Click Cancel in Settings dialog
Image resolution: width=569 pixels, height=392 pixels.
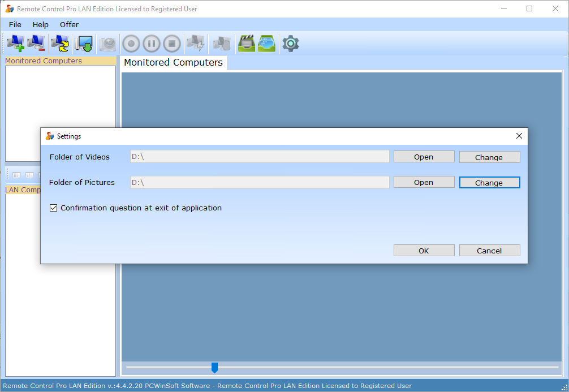coord(489,251)
